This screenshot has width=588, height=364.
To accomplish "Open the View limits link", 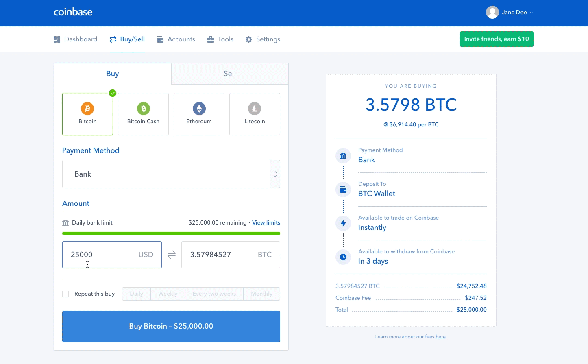I will (x=266, y=222).
